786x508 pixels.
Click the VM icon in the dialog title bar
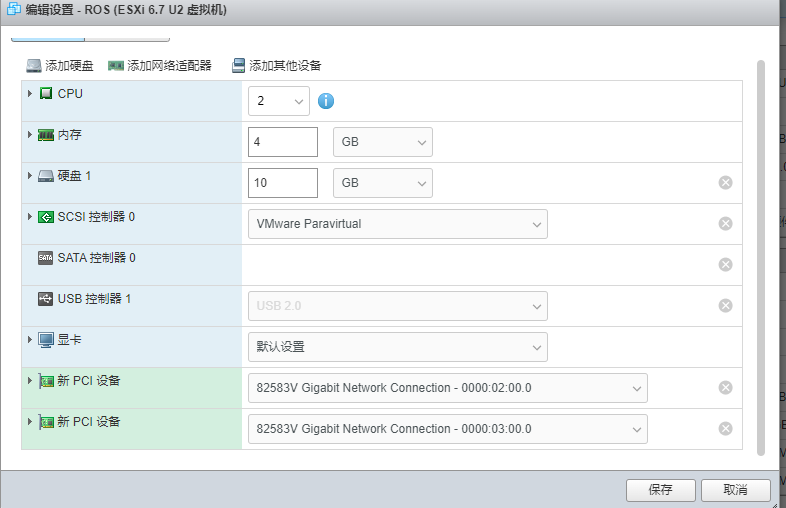14,9
